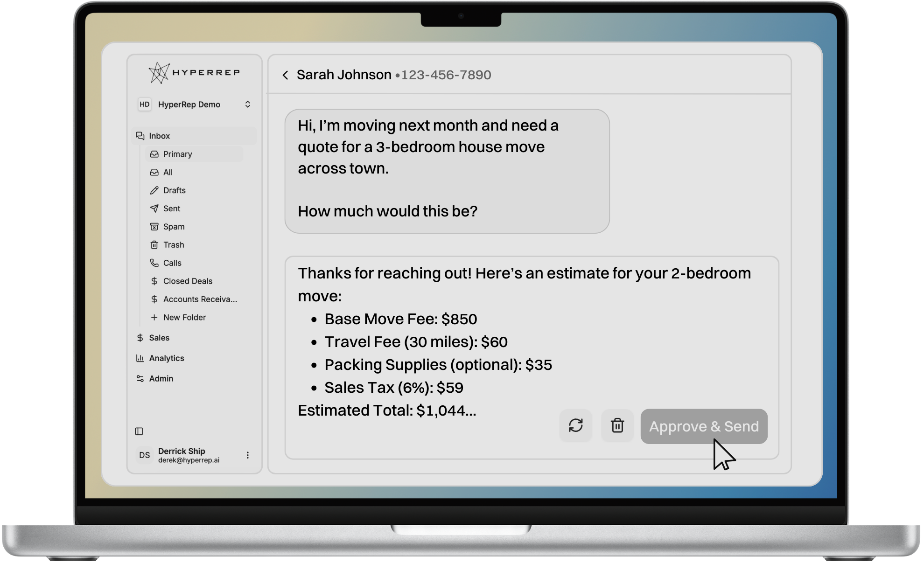This screenshot has height=563, width=924.
Task: Collapse the Inbox section
Action: (x=159, y=136)
